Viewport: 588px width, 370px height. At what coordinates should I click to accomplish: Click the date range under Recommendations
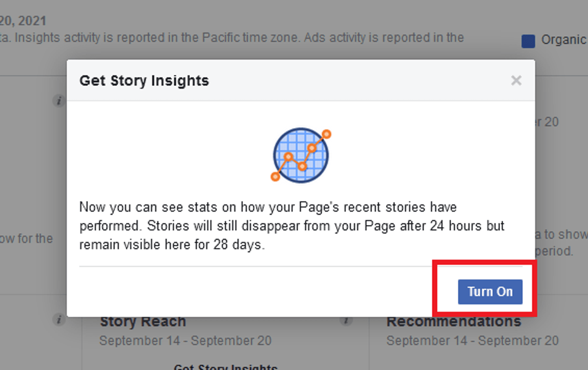472,341
